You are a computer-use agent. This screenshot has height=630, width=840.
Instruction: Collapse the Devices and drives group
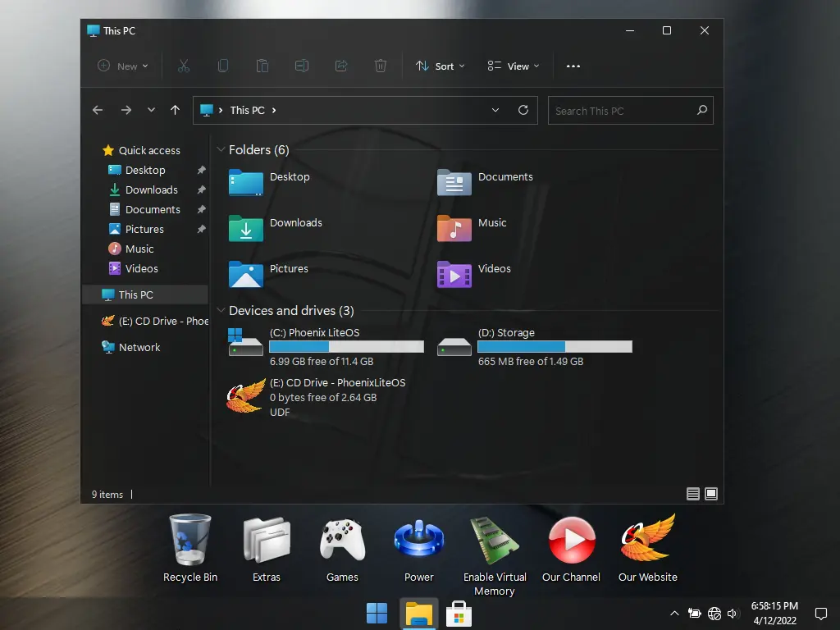[x=220, y=310]
